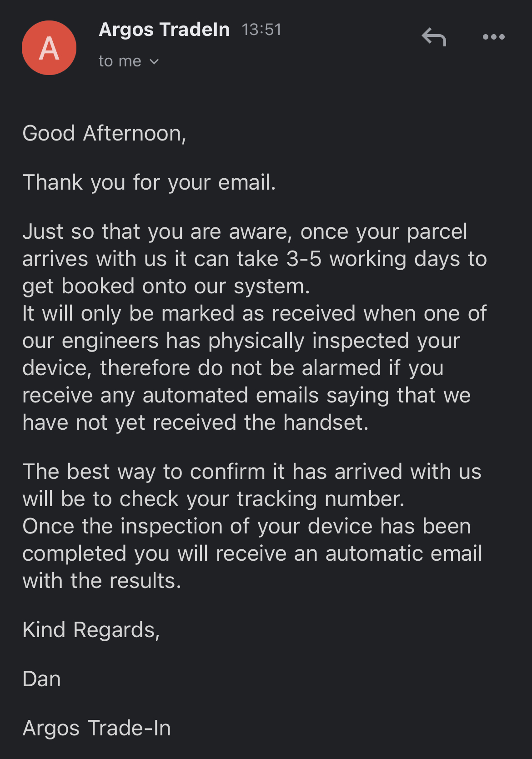Open sender name 'Argos TradeIn' in header

(x=164, y=30)
